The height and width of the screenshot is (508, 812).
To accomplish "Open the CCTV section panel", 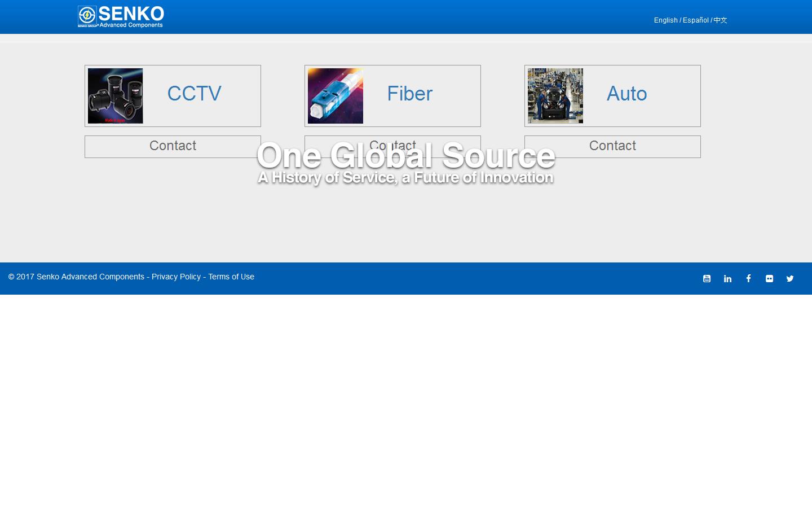I will (x=194, y=94).
